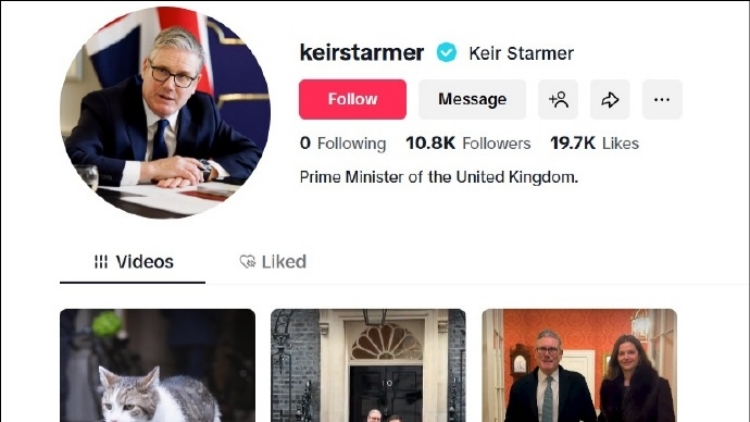View the 0 Following list
This screenshot has width=750, height=422.
342,143
